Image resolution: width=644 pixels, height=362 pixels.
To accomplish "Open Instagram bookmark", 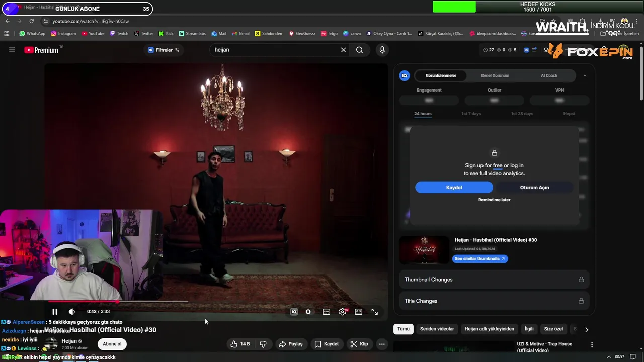I will (x=63, y=34).
